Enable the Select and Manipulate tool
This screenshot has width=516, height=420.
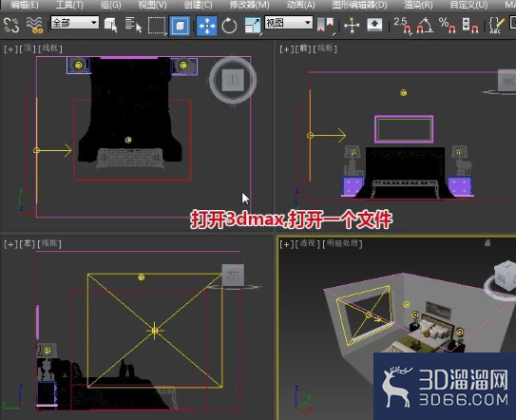352,26
